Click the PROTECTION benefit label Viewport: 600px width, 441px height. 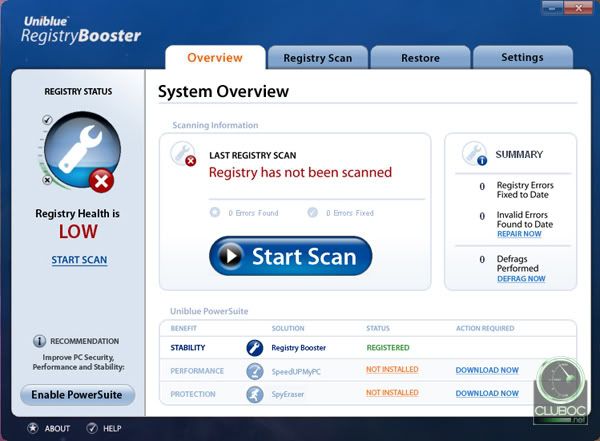click(193, 394)
